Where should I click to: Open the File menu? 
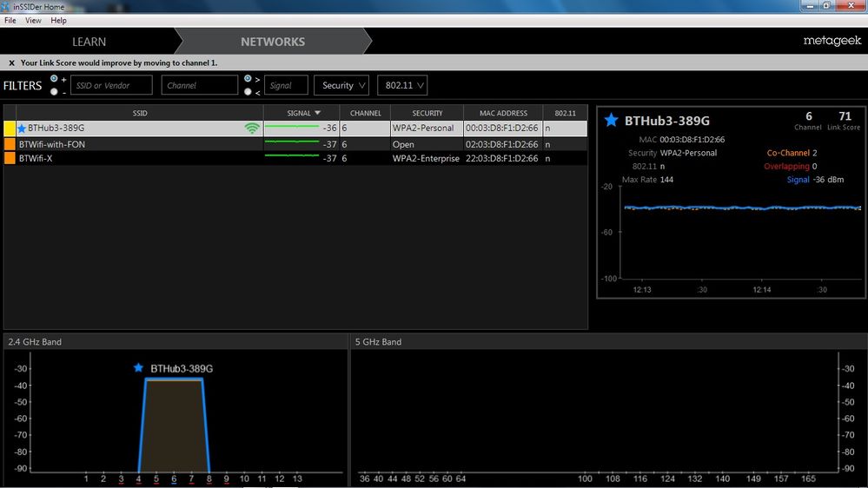click(10, 21)
